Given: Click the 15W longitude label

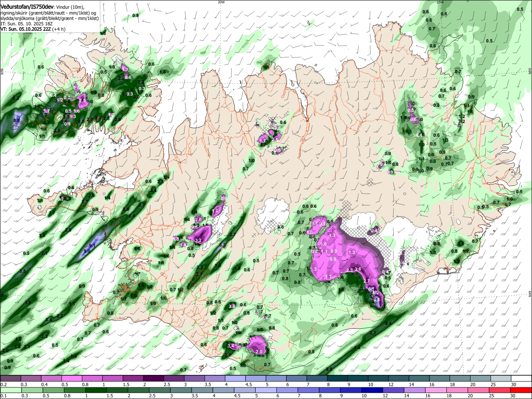Looking at the screenshot, I should point(441,2).
